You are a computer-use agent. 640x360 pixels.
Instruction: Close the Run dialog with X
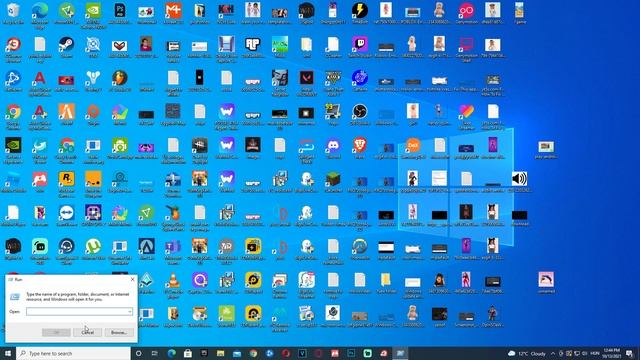click(x=132, y=280)
